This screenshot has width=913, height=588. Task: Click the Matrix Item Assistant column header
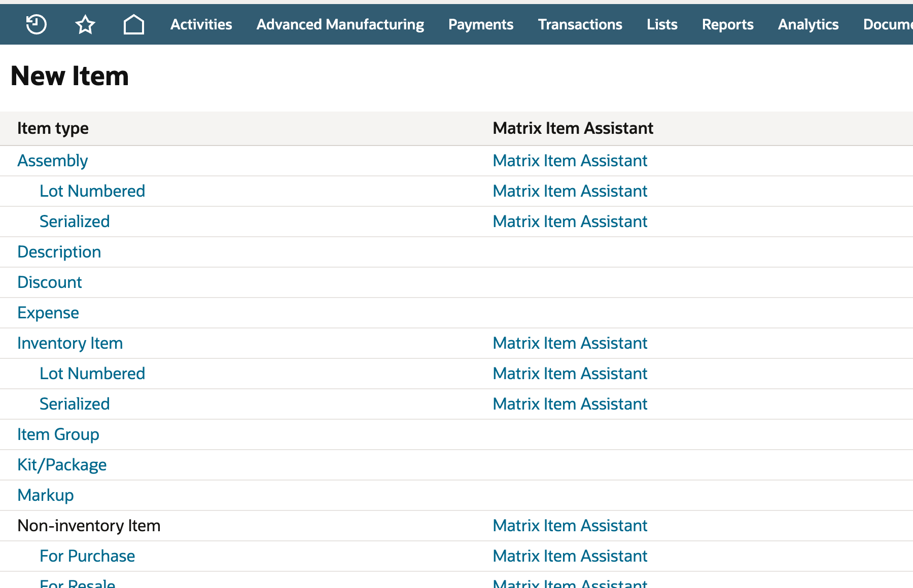(573, 128)
